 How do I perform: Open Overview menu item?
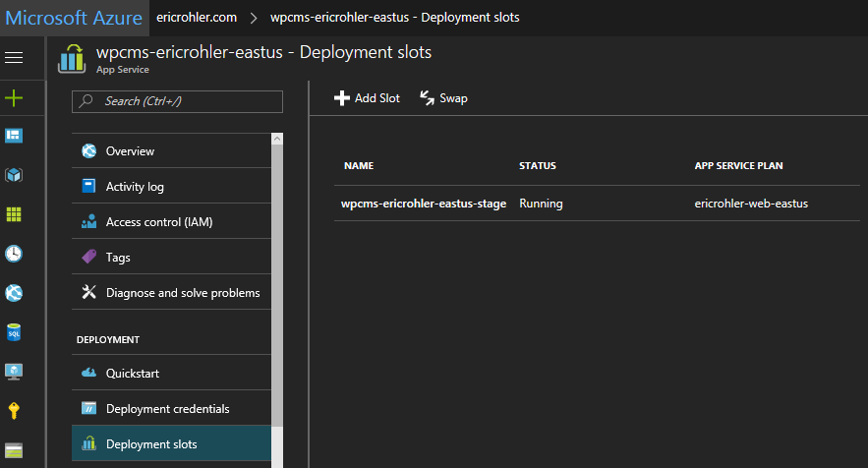click(172, 150)
